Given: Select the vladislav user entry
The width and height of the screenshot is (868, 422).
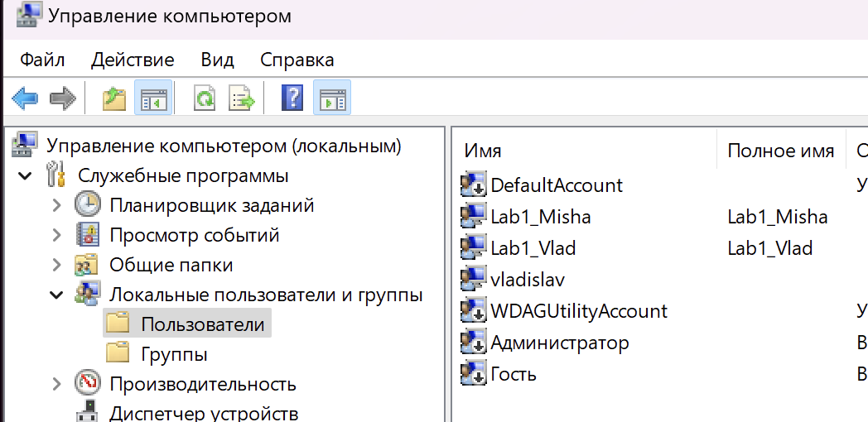Looking at the screenshot, I should tap(527, 280).
